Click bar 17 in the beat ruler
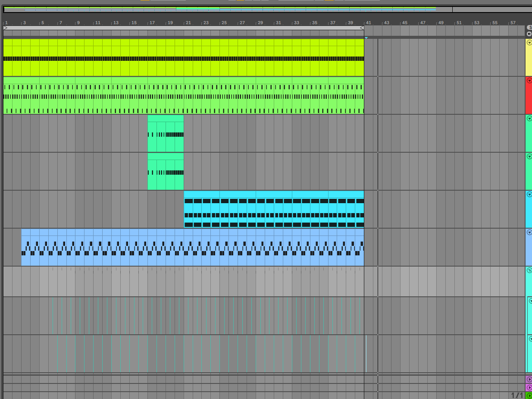 coord(152,23)
